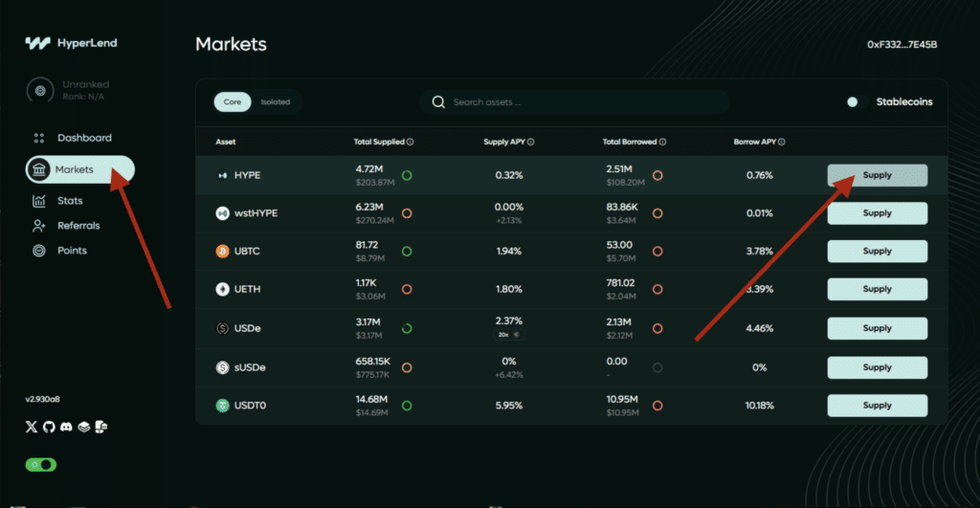Switch to the Isolated markets tab

tap(275, 101)
